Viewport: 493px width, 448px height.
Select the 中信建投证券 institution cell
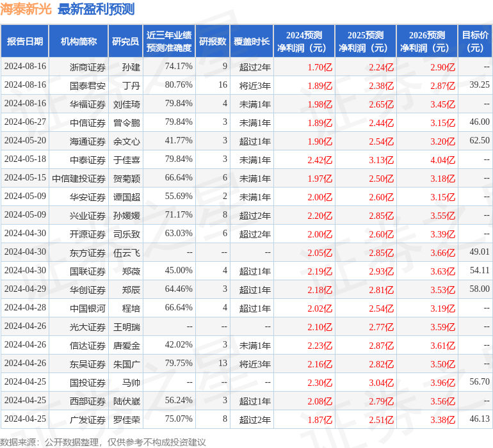click(79, 179)
